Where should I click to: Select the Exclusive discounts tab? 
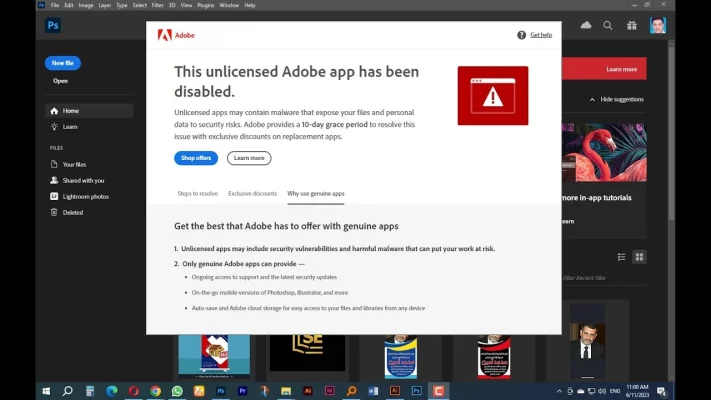point(252,193)
